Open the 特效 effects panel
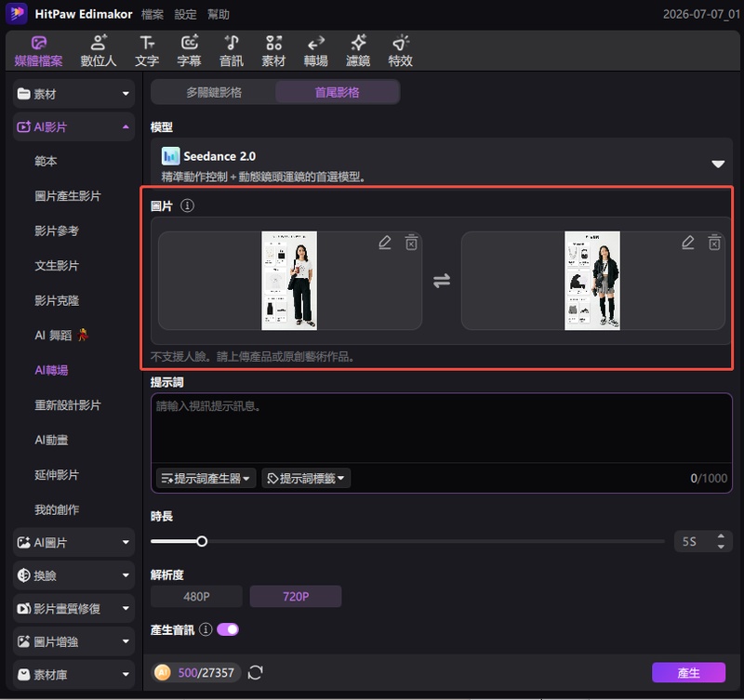Image resolution: width=744 pixels, height=700 pixels. pyautogui.click(x=400, y=51)
